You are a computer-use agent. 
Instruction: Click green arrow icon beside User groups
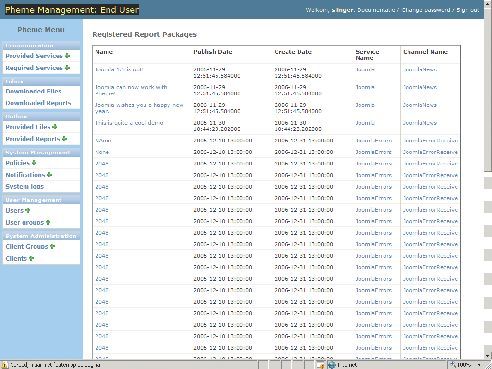pyautogui.click(x=48, y=222)
